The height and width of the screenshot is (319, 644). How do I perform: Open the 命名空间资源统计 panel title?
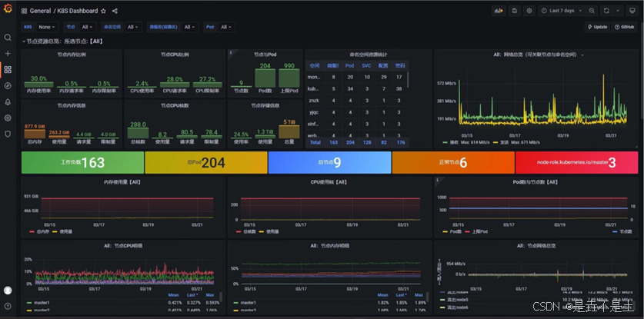click(369, 55)
